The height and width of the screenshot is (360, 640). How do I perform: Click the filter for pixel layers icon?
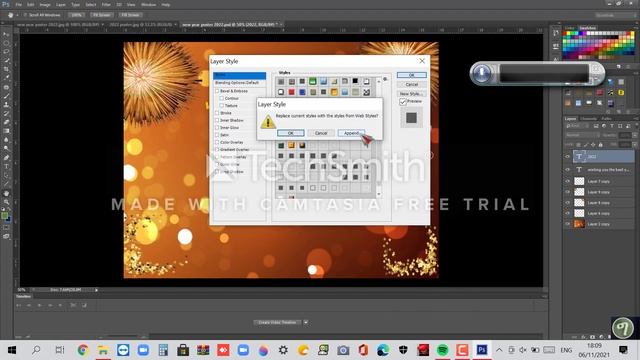pos(596,126)
